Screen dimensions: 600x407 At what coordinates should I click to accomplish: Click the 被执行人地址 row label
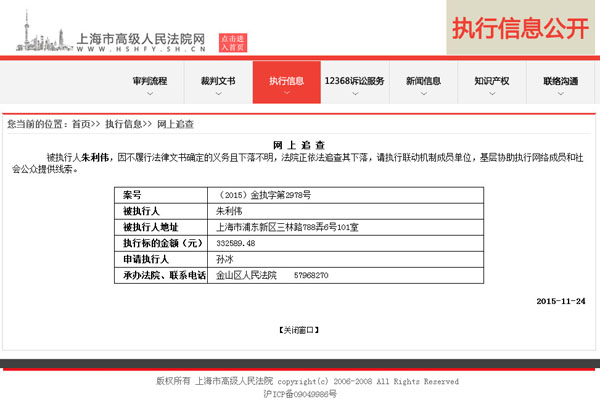150,227
